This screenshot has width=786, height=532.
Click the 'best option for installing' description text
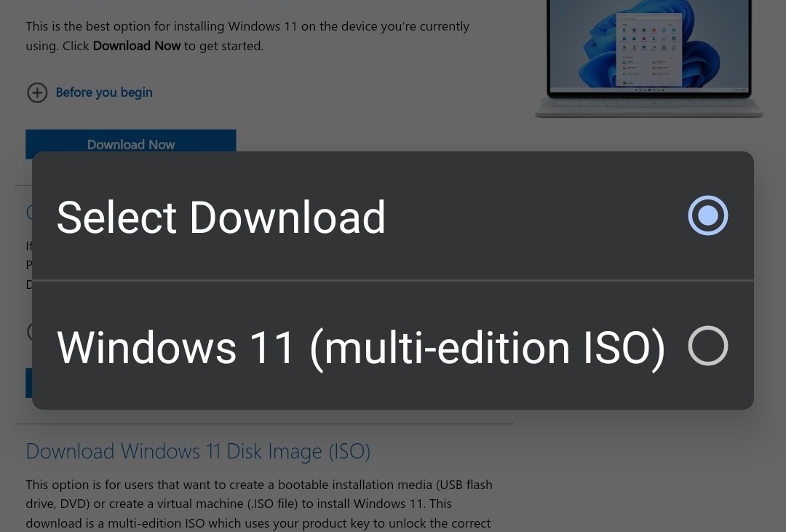pyautogui.click(x=247, y=27)
